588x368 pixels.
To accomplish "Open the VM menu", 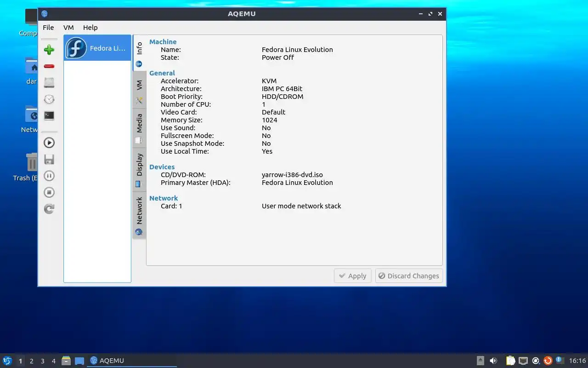I will (68, 28).
